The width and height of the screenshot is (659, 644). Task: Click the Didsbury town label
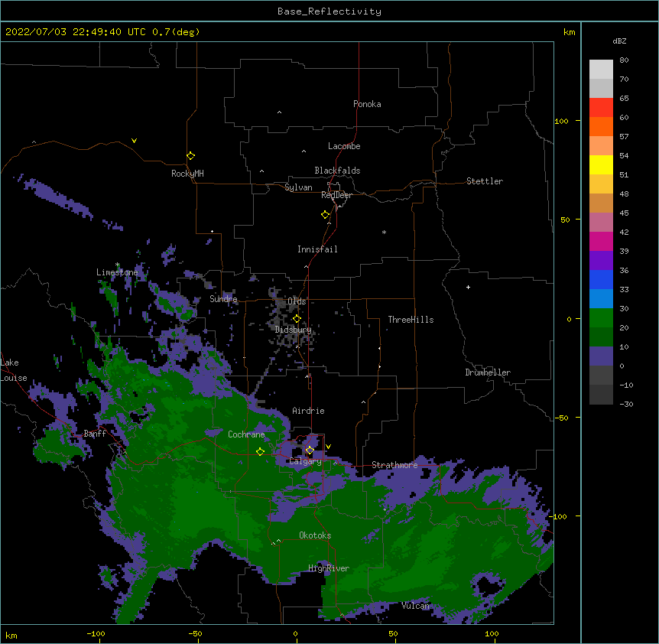pyautogui.click(x=294, y=330)
